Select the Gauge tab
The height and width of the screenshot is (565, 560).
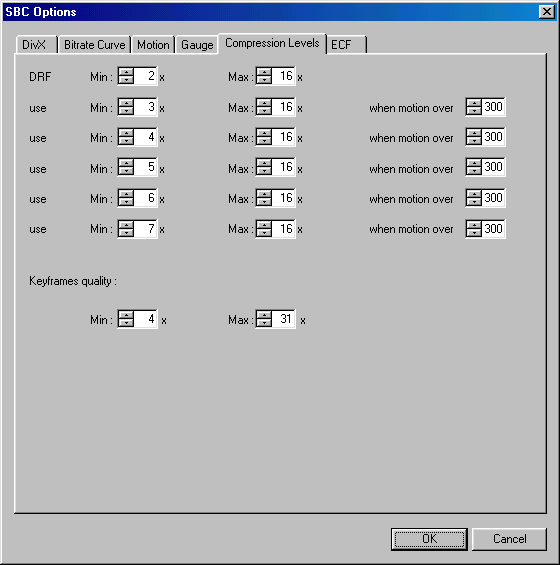pyautogui.click(x=197, y=45)
